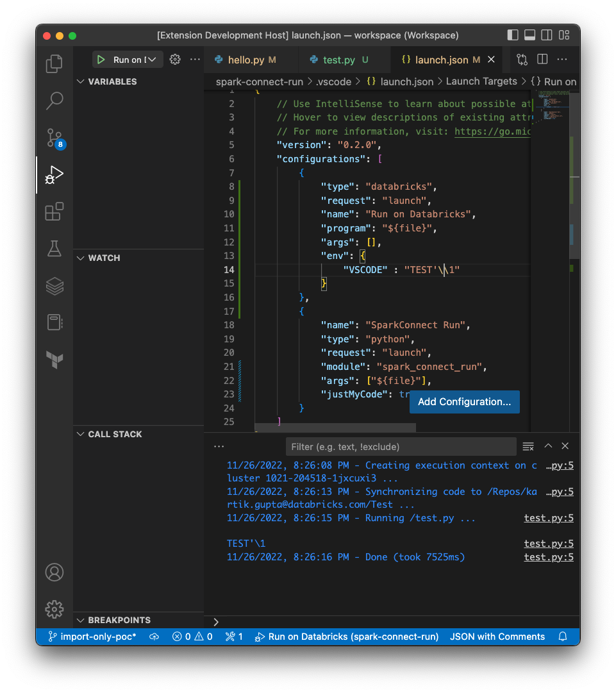Switch to the hello.py tab

251,60
